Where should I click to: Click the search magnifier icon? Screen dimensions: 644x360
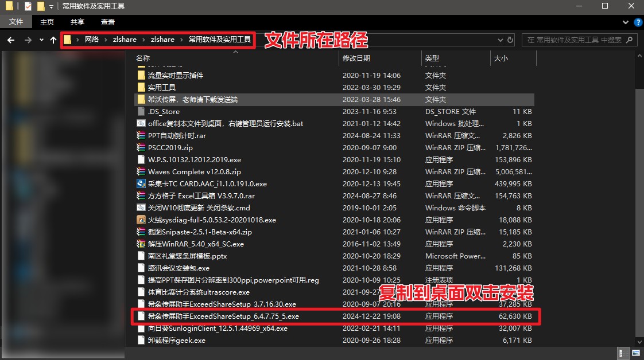pos(629,40)
